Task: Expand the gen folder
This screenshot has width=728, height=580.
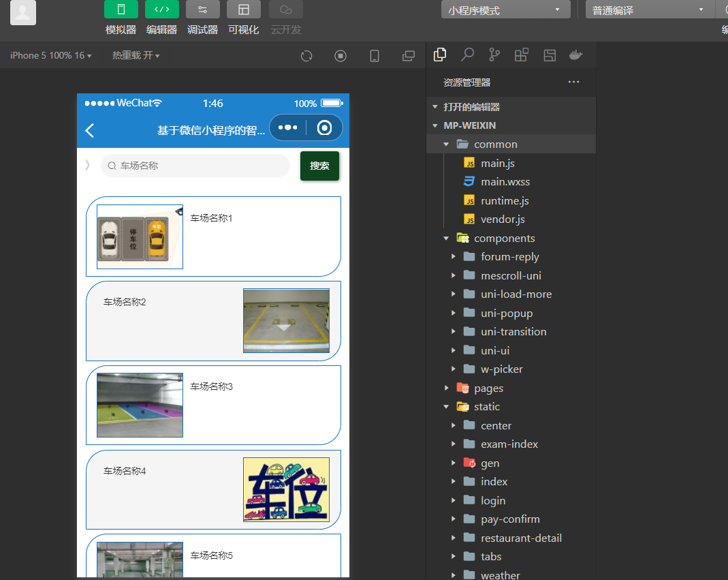Action: (511, 463)
